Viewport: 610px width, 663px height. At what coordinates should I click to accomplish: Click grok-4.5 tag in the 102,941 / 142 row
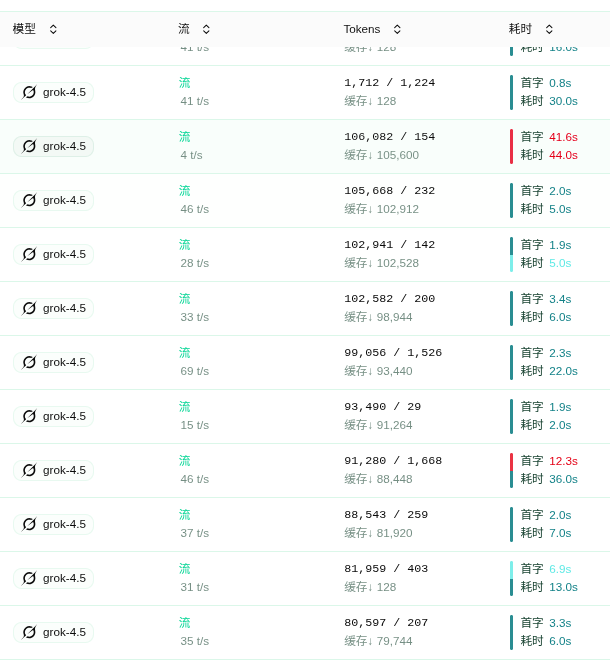[53, 254]
